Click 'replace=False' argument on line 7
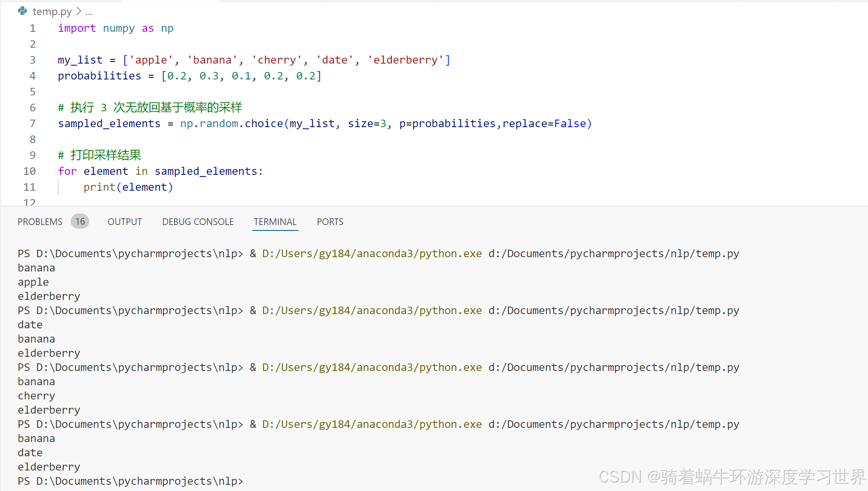The height and width of the screenshot is (491, 868). (x=544, y=123)
